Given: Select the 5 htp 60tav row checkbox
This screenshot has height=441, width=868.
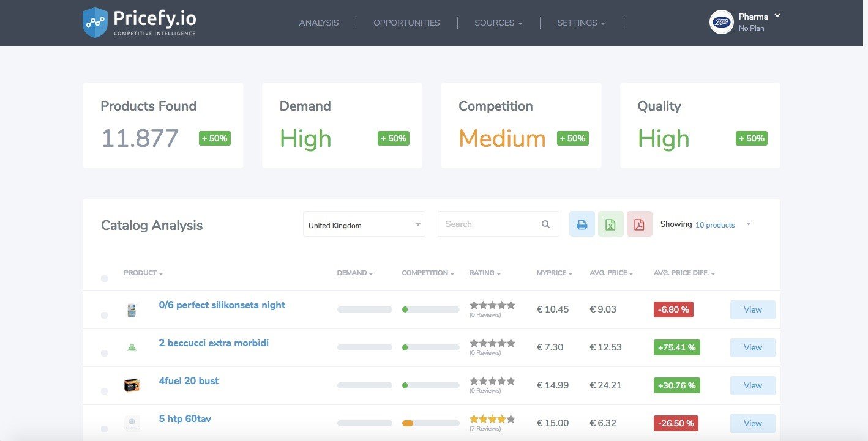Looking at the screenshot, I should [104, 429].
